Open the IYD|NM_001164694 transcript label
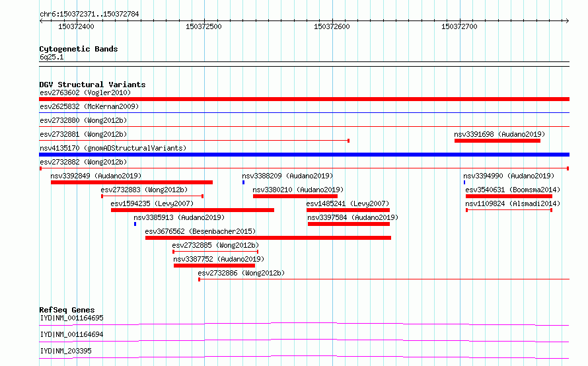588x366 pixels. point(71,334)
